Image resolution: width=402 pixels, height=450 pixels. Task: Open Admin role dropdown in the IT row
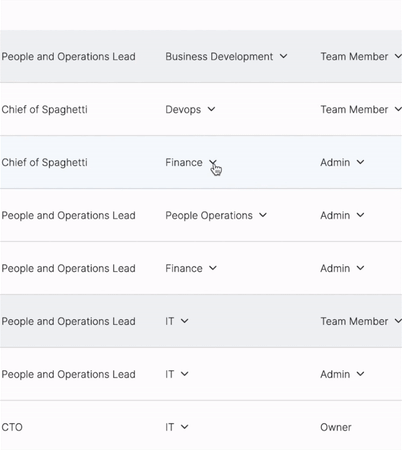pyautogui.click(x=342, y=374)
